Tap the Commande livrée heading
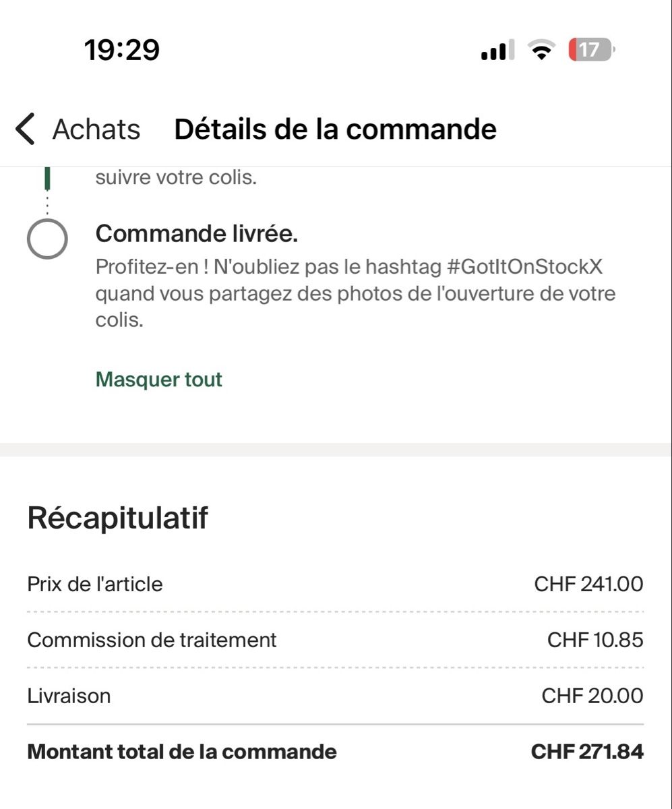Screen dimensions: 672x809 (x=197, y=234)
